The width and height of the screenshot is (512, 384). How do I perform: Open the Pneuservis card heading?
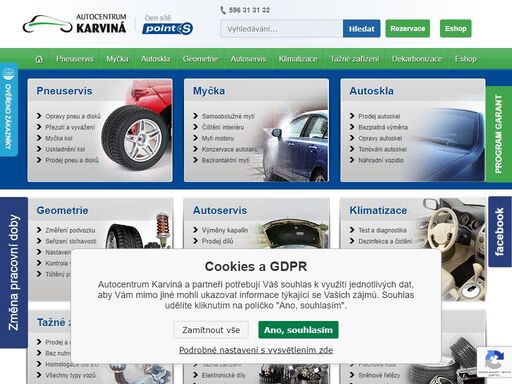[x=64, y=91]
